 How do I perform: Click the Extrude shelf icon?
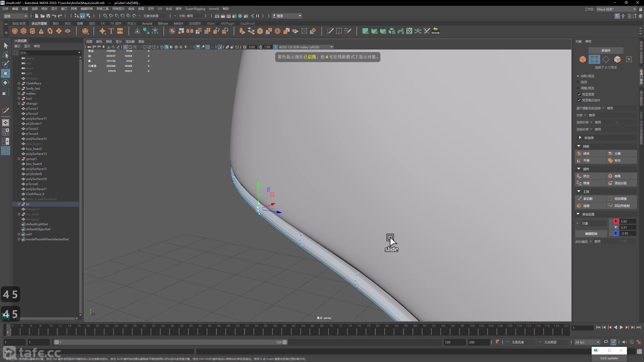[242, 31]
